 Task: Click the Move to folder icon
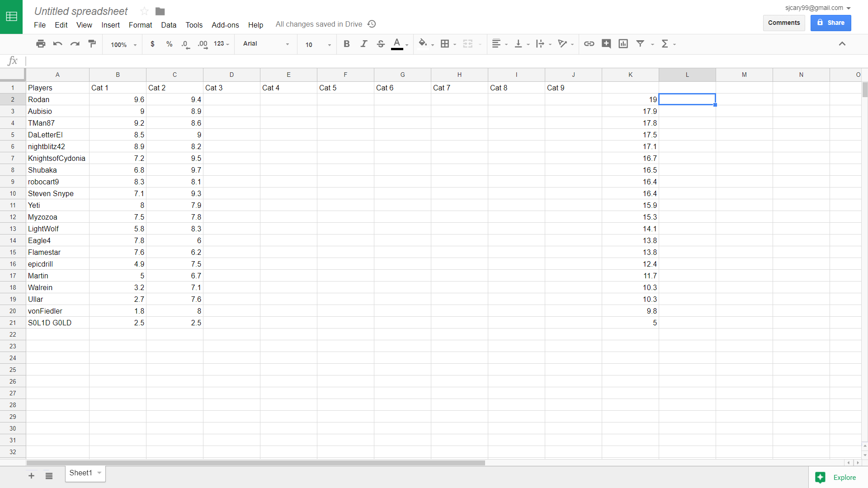(160, 11)
